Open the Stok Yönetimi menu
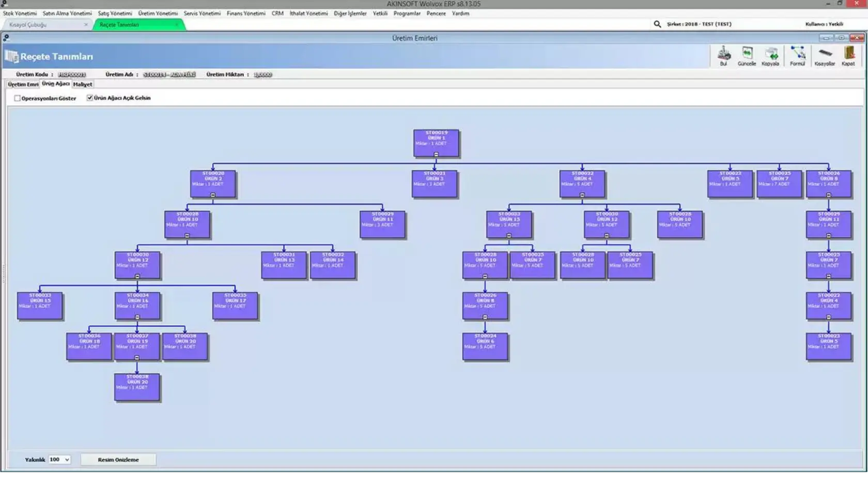Screen dimensions: 868x488 tap(20, 13)
